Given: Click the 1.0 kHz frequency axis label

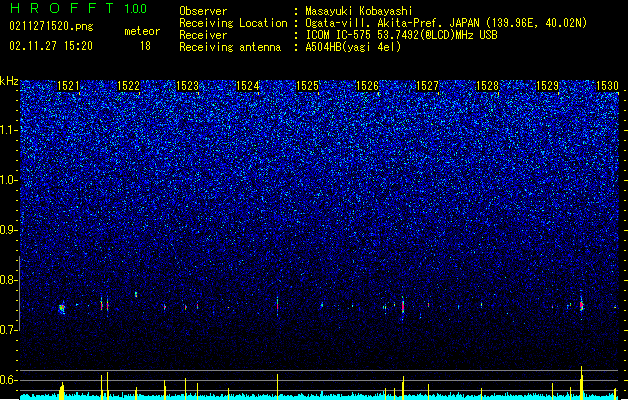Looking at the screenshot, I should pyautogui.click(x=8, y=180).
